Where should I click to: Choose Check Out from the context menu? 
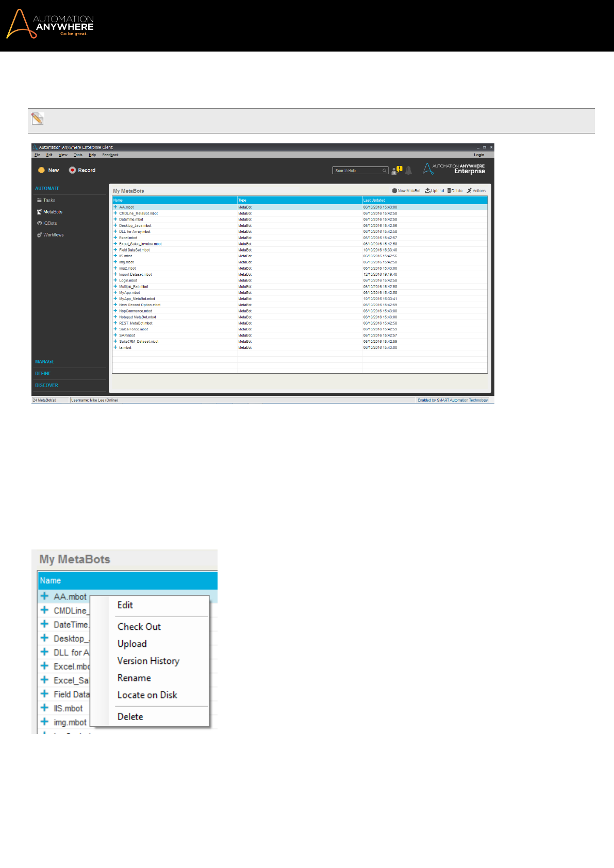139,627
